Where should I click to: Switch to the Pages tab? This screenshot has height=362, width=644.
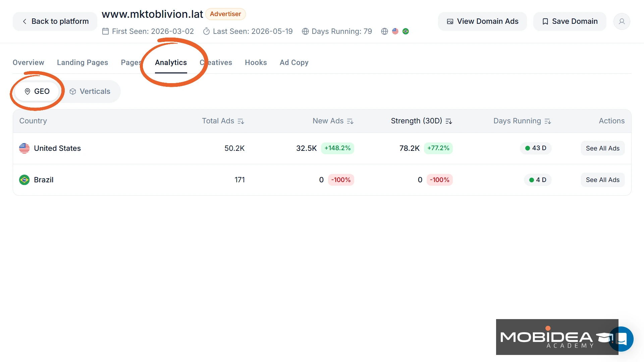point(131,62)
